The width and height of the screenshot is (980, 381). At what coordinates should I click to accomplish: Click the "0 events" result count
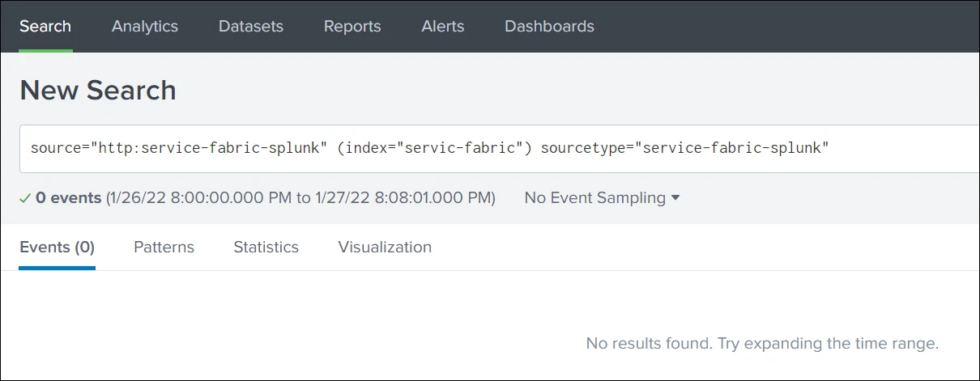tap(69, 198)
